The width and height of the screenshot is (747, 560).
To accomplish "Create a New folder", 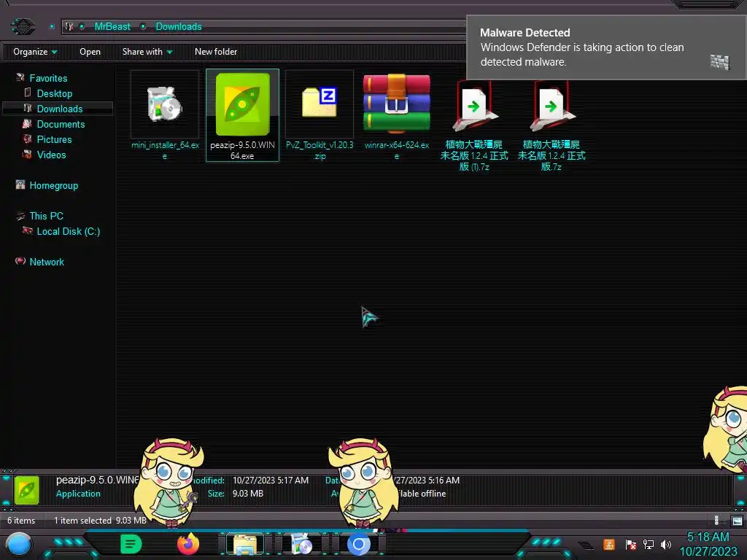I will pos(216,52).
